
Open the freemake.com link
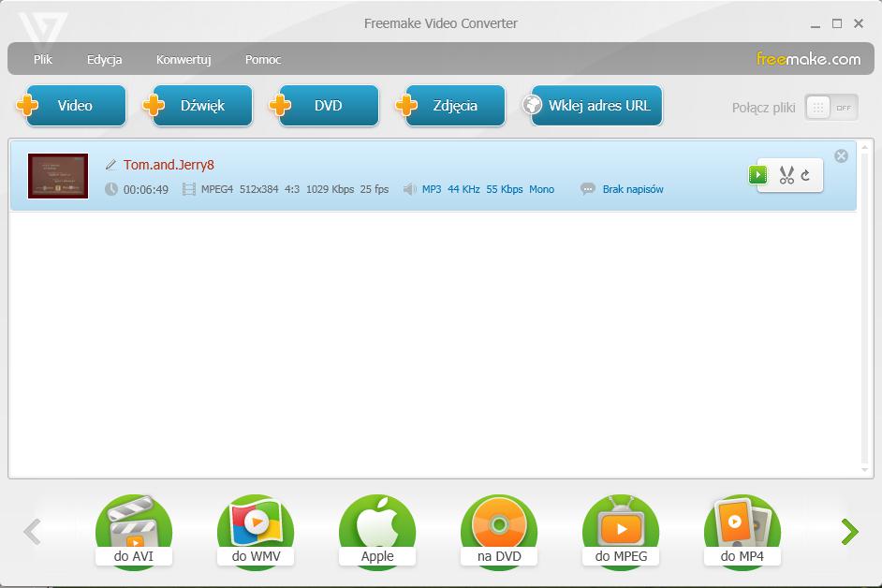point(808,58)
